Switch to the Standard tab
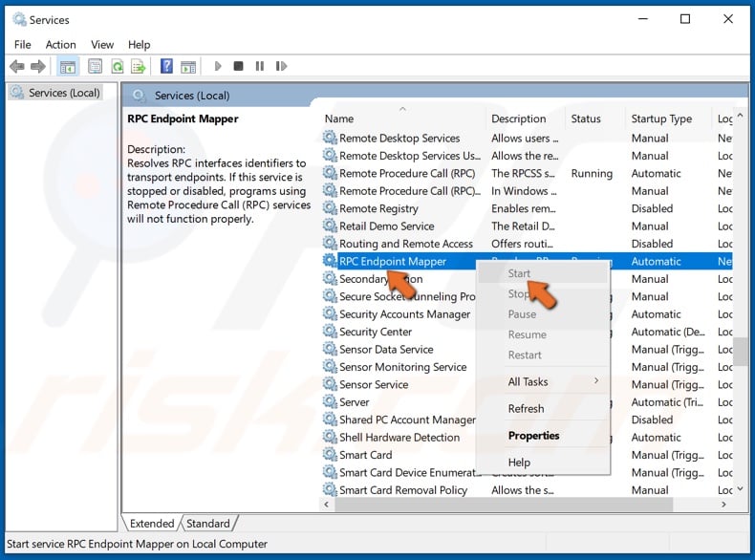 [208, 524]
